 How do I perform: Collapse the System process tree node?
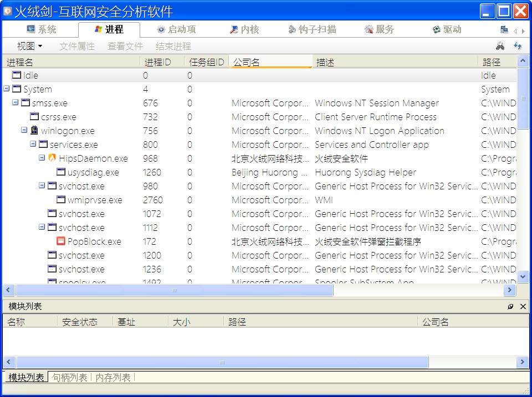coord(7,89)
